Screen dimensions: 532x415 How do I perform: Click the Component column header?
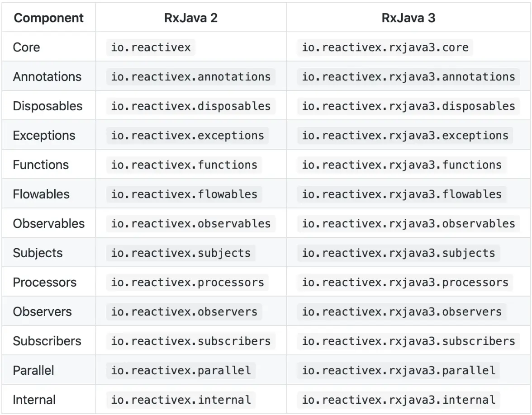click(x=48, y=18)
